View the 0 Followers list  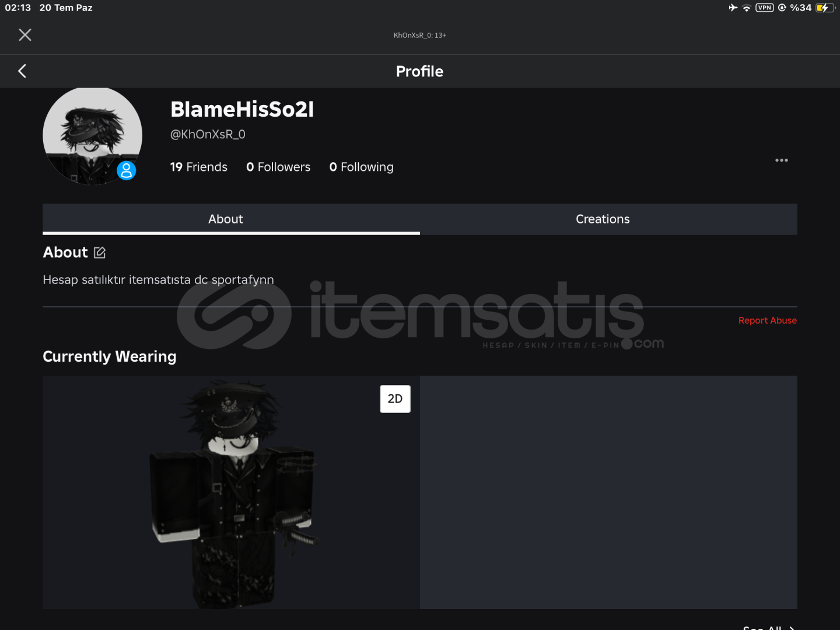[x=278, y=167]
